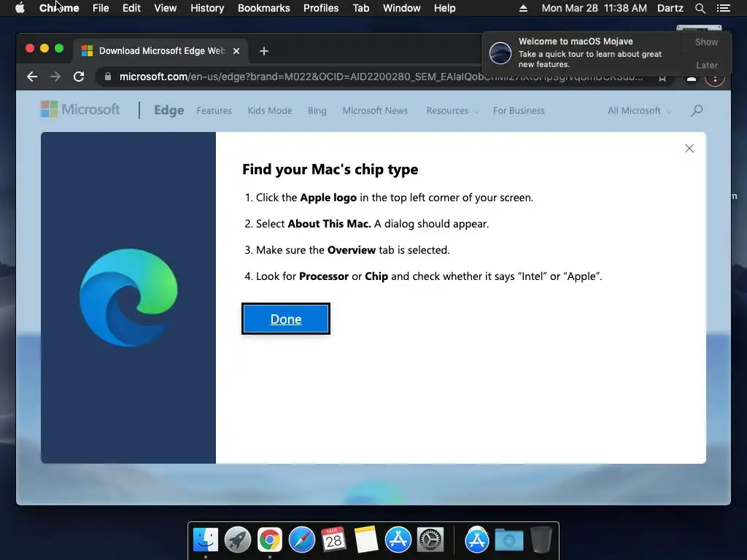Open the Downloads folder in Dock
The width and height of the screenshot is (747, 560).
click(x=508, y=540)
